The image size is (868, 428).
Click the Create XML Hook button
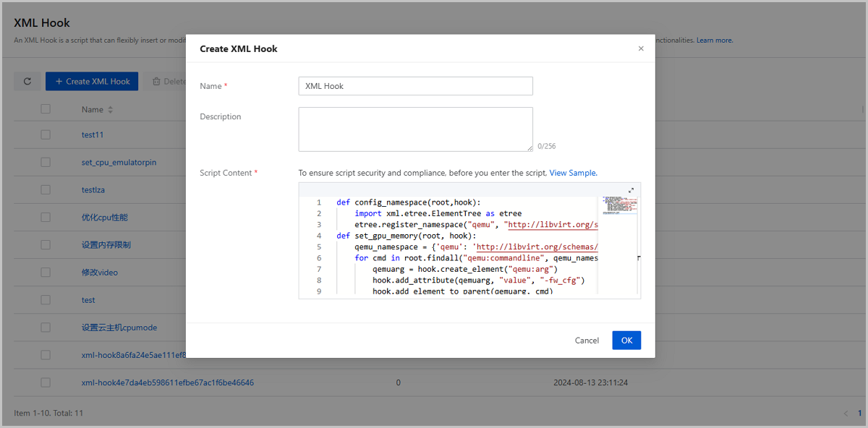(x=93, y=82)
